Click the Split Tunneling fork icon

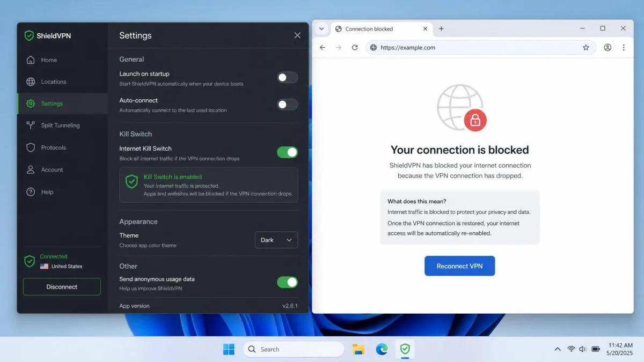click(x=31, y=125)
